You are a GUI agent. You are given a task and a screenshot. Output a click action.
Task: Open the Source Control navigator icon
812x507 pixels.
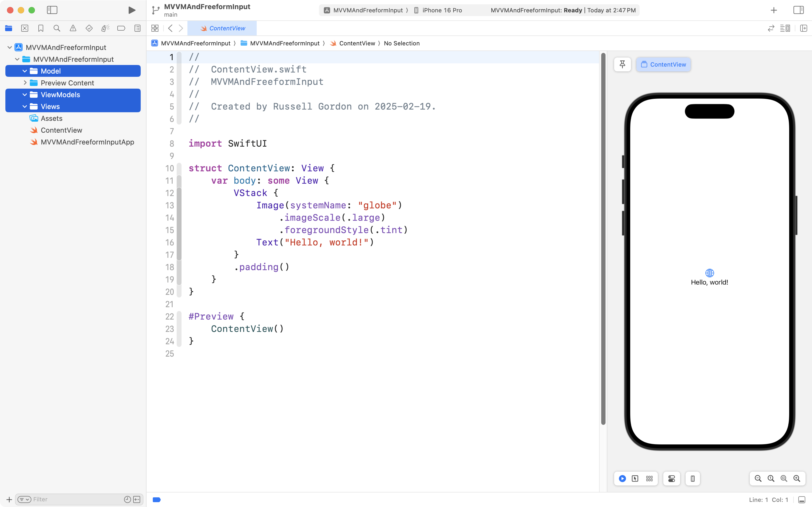click(x=24, y=28)
